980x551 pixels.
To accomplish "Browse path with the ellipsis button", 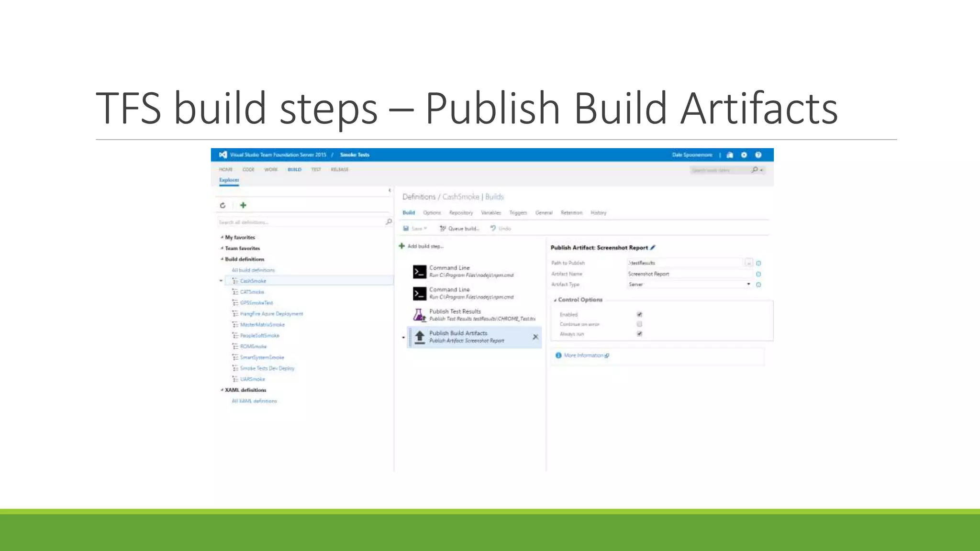I will click(748, 263).
